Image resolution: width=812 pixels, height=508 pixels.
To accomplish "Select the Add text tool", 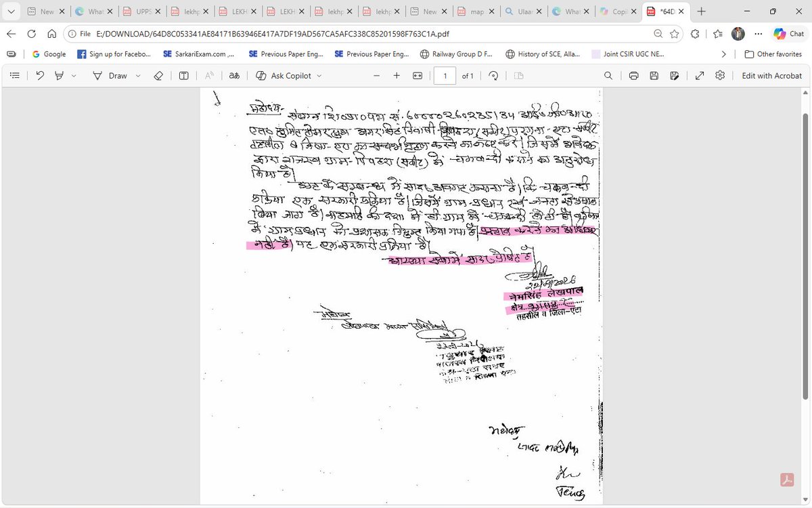I will click(x=183, y=76).
